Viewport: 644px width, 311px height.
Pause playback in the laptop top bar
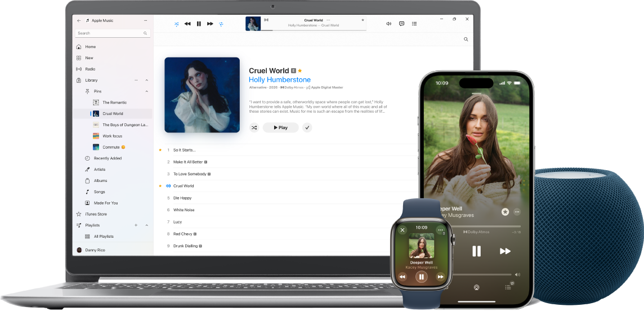click(x=199, y=24)
